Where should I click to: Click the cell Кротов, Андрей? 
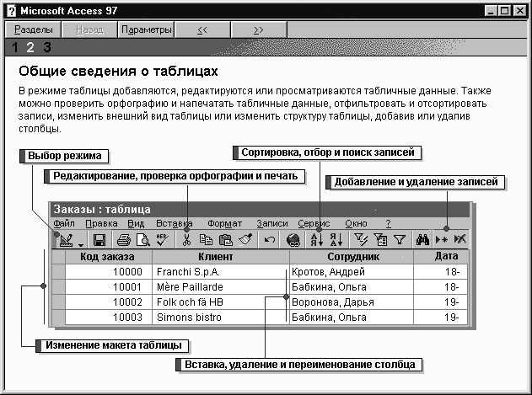pos(352,272)
